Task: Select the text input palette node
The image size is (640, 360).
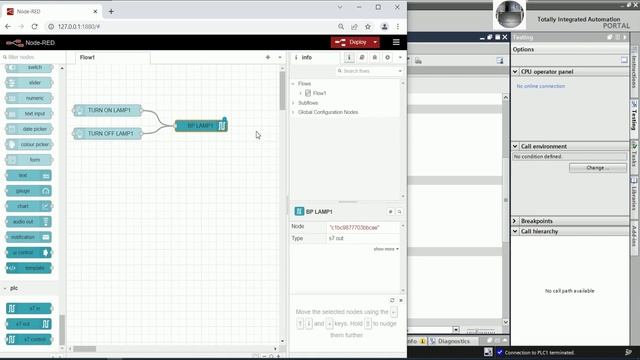Action: pyautogui.click(x=29, y=113)
